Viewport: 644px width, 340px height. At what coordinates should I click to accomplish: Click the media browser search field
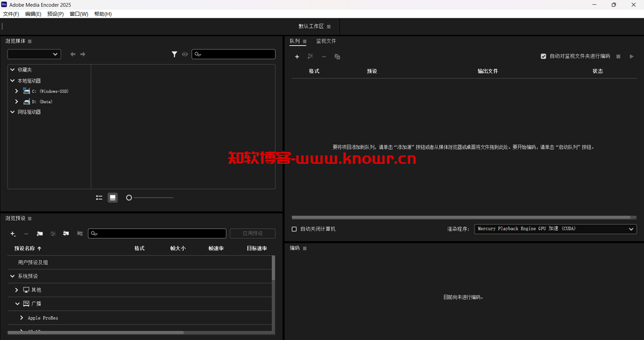[233, 54]
